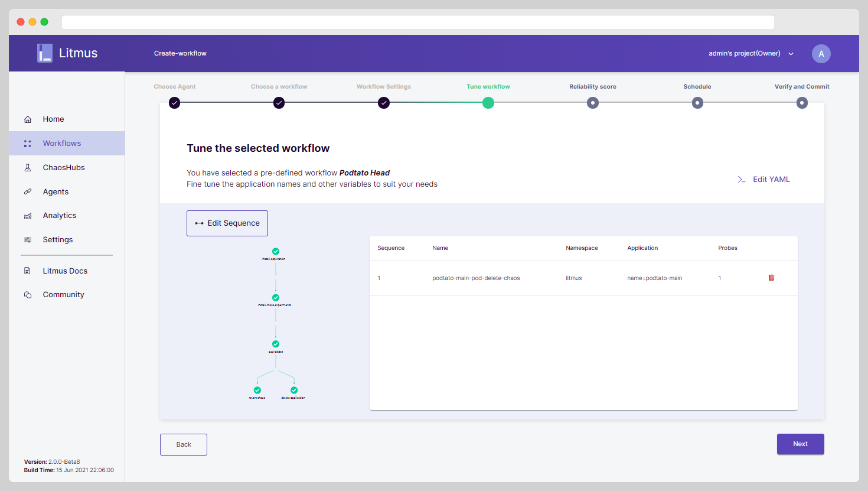Click the Sequence column header
Image resolution: width=868 pixels, height=491 pixels.
391,248
